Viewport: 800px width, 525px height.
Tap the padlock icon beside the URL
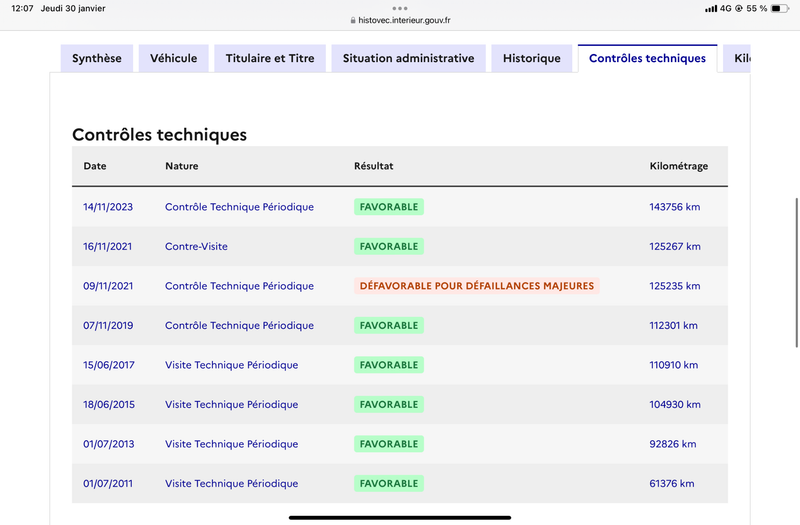point(353,20)
